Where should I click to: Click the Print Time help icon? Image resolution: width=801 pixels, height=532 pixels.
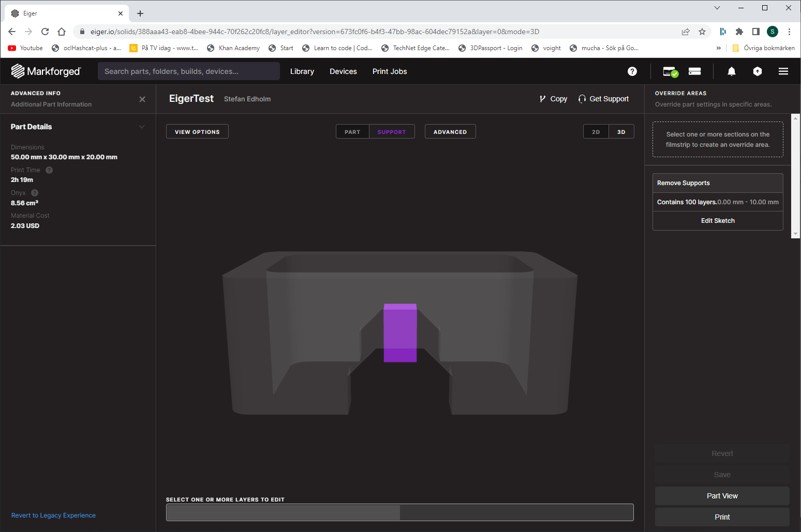click(49, 170)
